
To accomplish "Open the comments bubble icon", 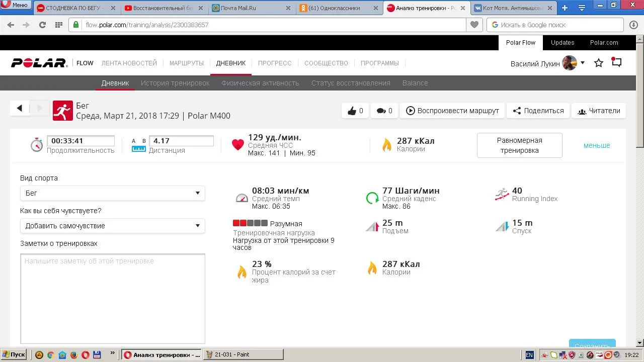I will [384, 111].
